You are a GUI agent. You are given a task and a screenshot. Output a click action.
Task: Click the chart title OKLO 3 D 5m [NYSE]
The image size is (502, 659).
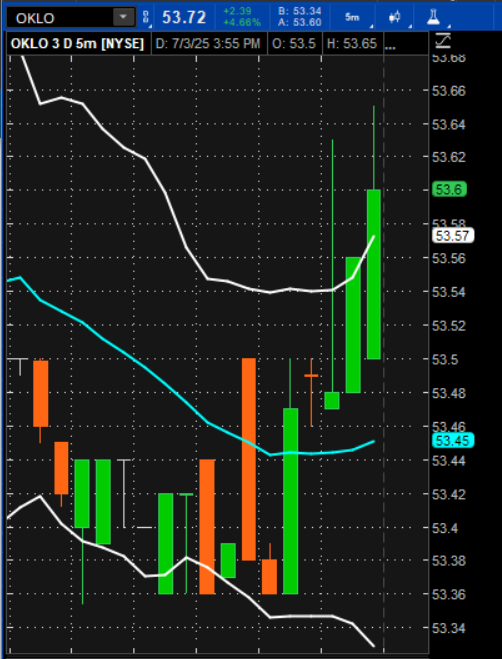(77, 44)
